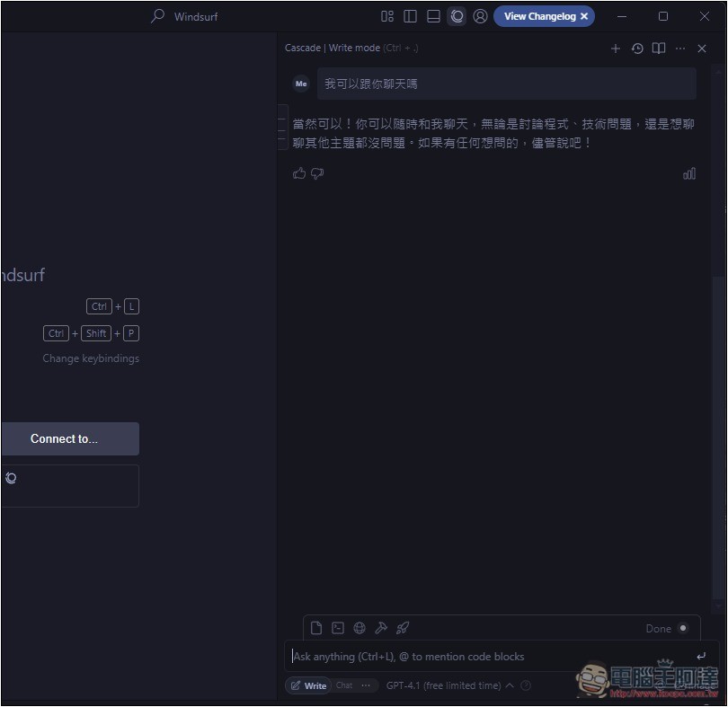728x707 pixels.
Task: Switch to Chat mode
Action: [344, 685]
